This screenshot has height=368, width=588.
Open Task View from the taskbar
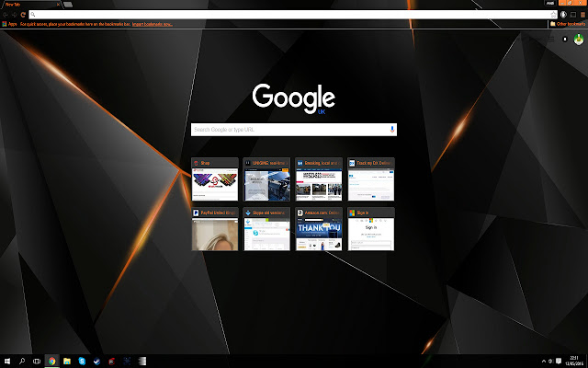37,362
